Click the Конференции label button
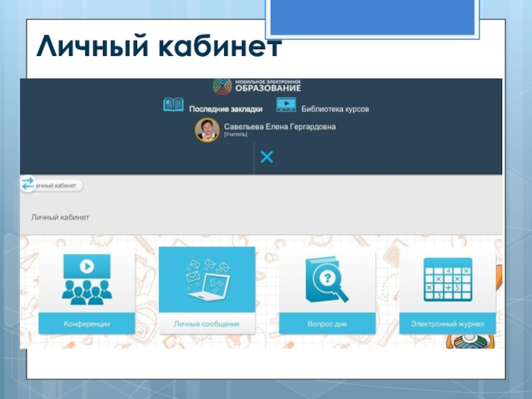 point(87,324)
